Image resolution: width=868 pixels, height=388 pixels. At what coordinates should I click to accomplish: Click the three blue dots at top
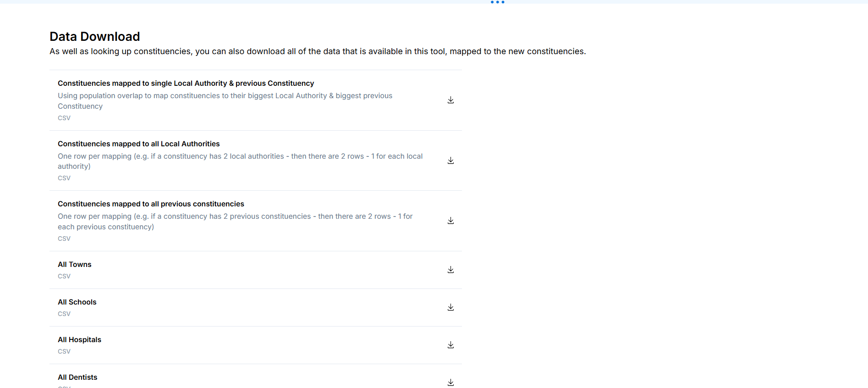click(497, 2)
